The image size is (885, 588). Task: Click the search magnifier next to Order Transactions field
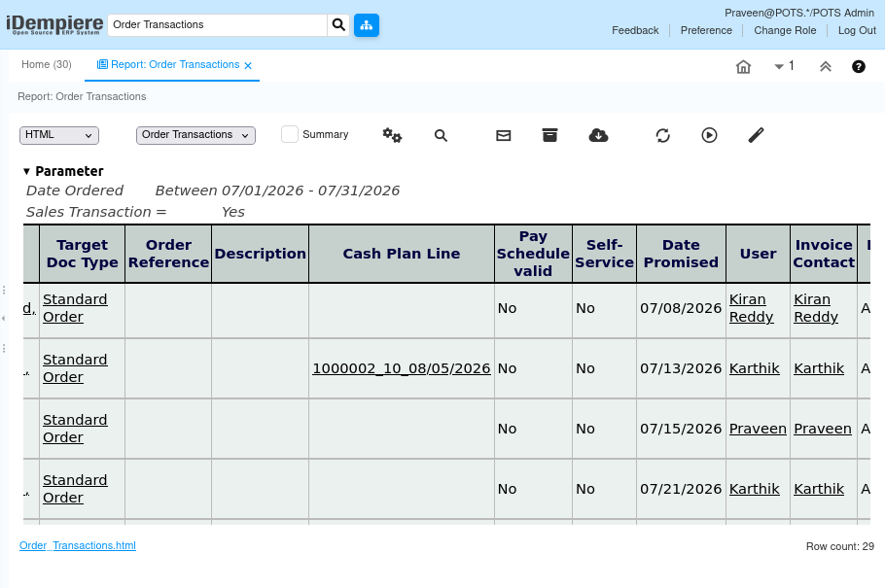[x=338, y=25]
